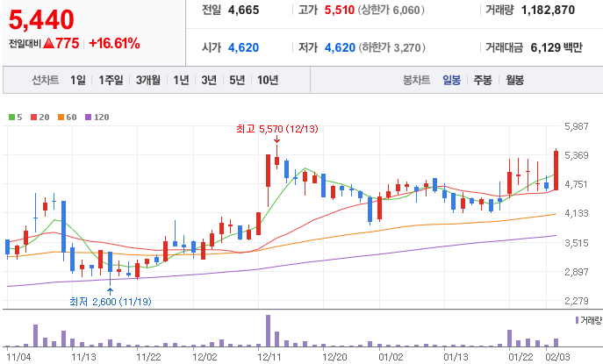This screenshot has height=364, width=603.
Task: Select the 10년 line chart period
Action: [x=268, y=80]
